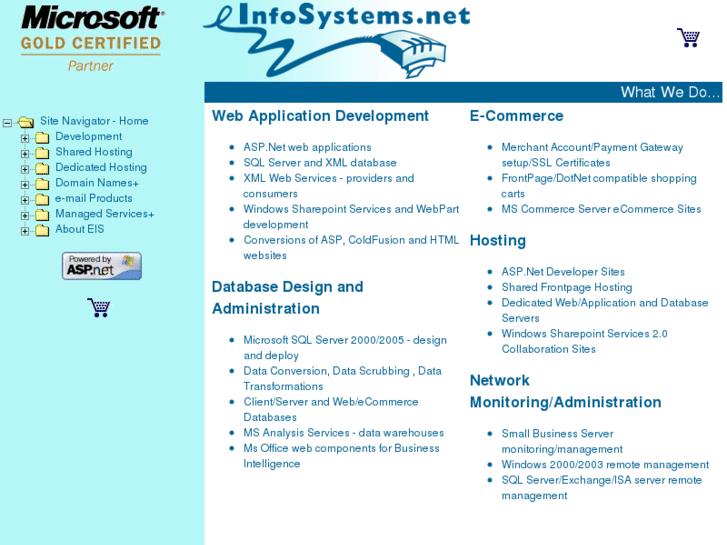
Task: Click MS Analysis Services - data warehouses
Action: (x=344, y=433)
